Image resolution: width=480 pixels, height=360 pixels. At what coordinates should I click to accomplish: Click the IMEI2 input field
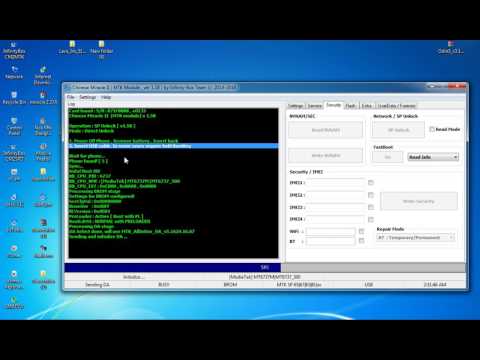pyautogui.click(x=336, y=195)
